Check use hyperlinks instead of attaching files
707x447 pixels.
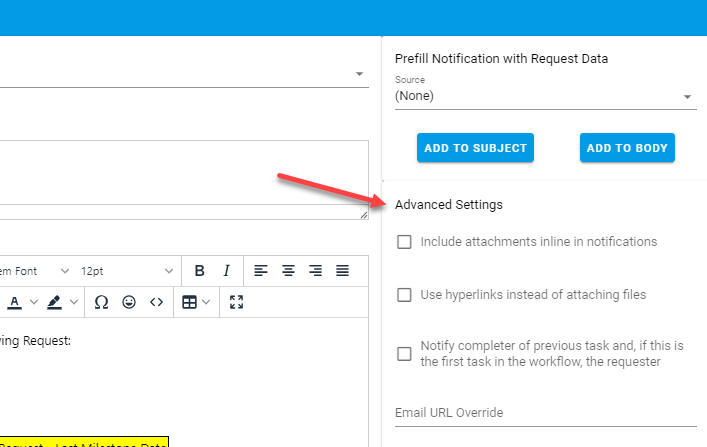pos(405,295)
